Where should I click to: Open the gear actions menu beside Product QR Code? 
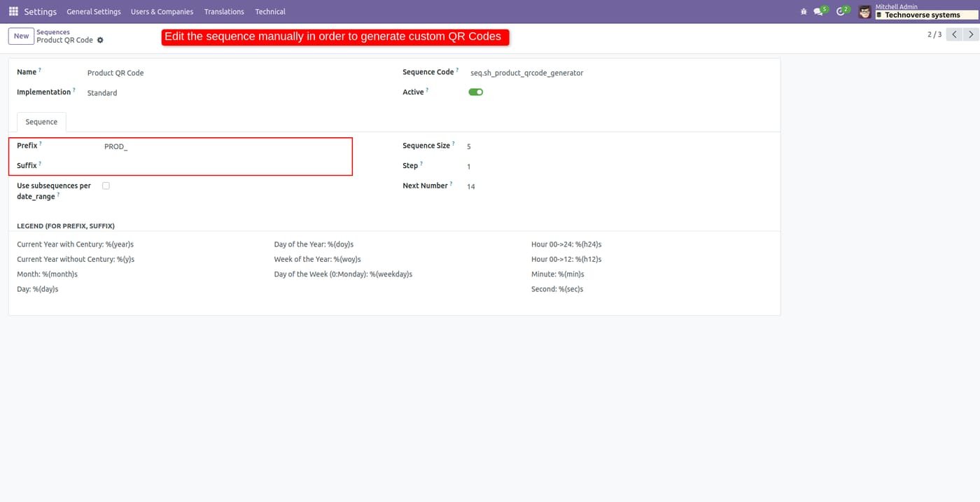(x=100, y=41)
